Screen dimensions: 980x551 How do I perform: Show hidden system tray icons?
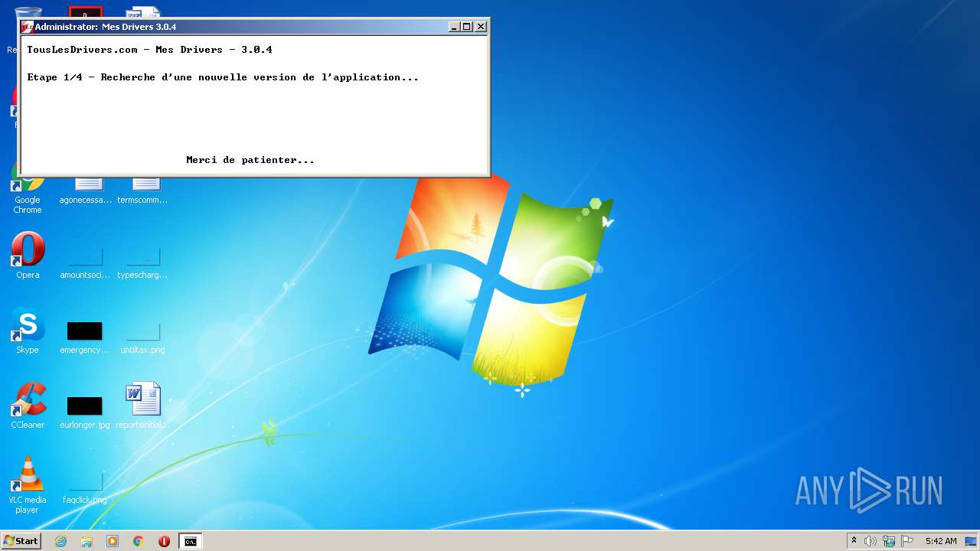pos(854,541)
